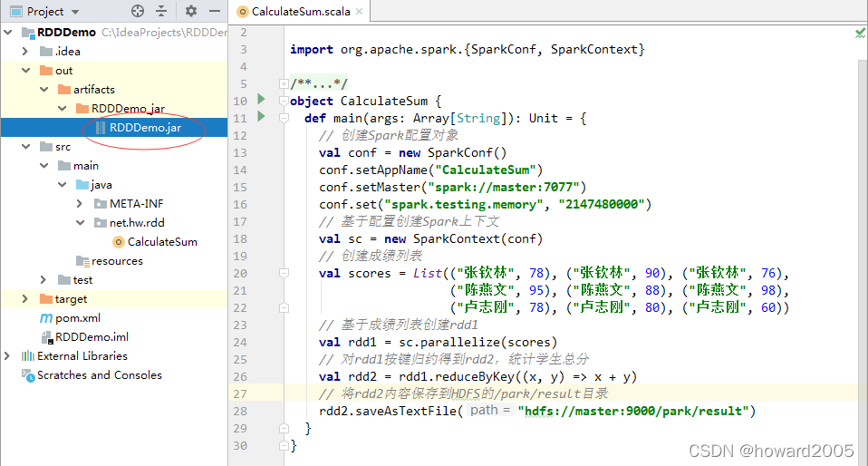Collapse the out folder
The width and height of the screenshot is (868, 466).
coord(25,71)
